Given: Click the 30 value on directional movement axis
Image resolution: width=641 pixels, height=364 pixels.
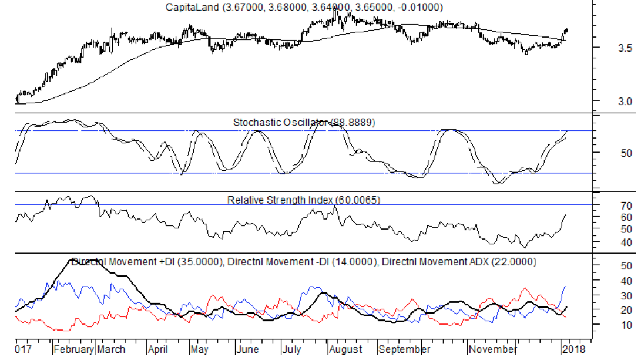Looking at the screenshot, I should pos(626,296).
